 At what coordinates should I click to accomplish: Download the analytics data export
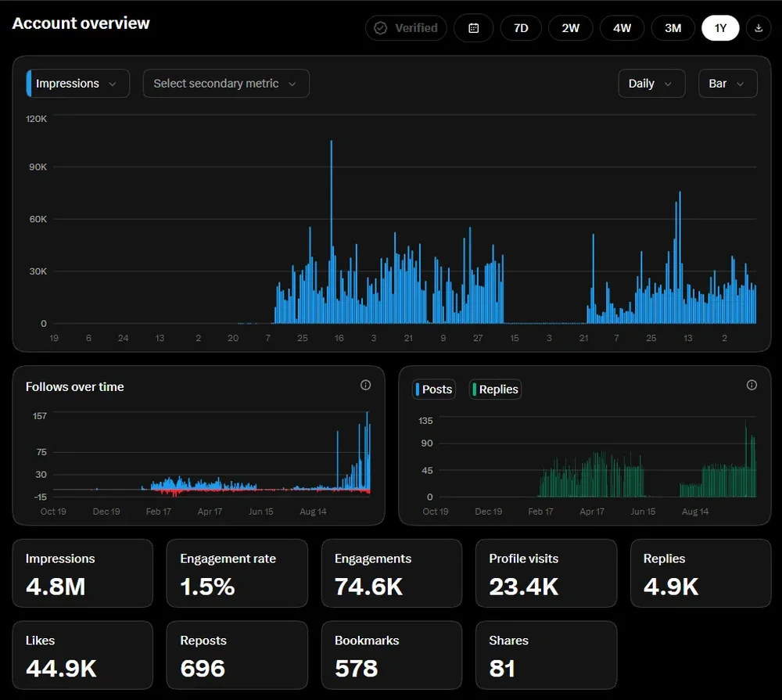click(758, 28)
